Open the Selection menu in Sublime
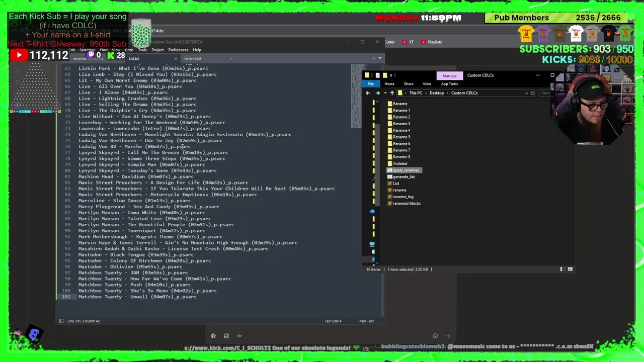This screenshot has height=362, width=644. coord(87,50)
